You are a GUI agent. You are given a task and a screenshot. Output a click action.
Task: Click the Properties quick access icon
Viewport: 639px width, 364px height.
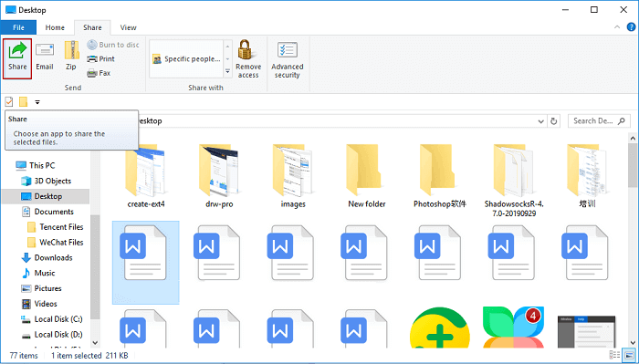(x=9, y=102)
